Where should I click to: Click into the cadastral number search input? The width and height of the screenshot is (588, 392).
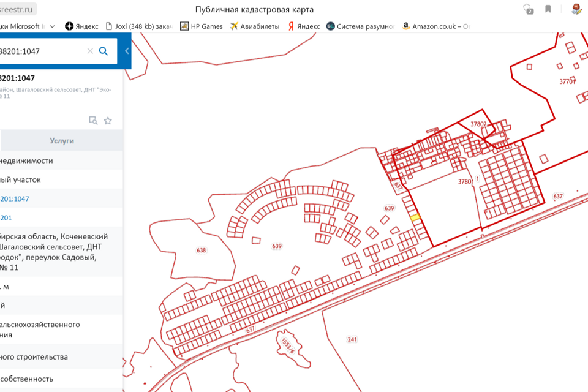point(37,51)
